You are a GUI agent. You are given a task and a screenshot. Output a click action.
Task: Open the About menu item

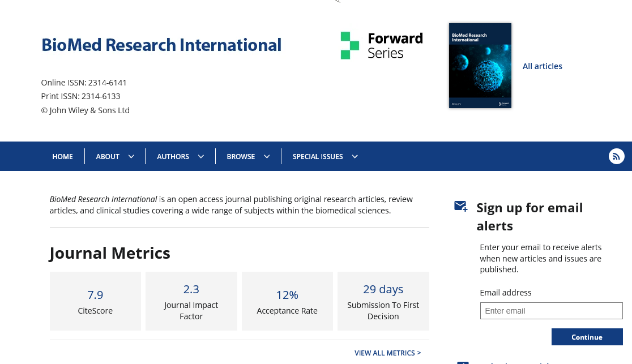[x=108, y=157]
